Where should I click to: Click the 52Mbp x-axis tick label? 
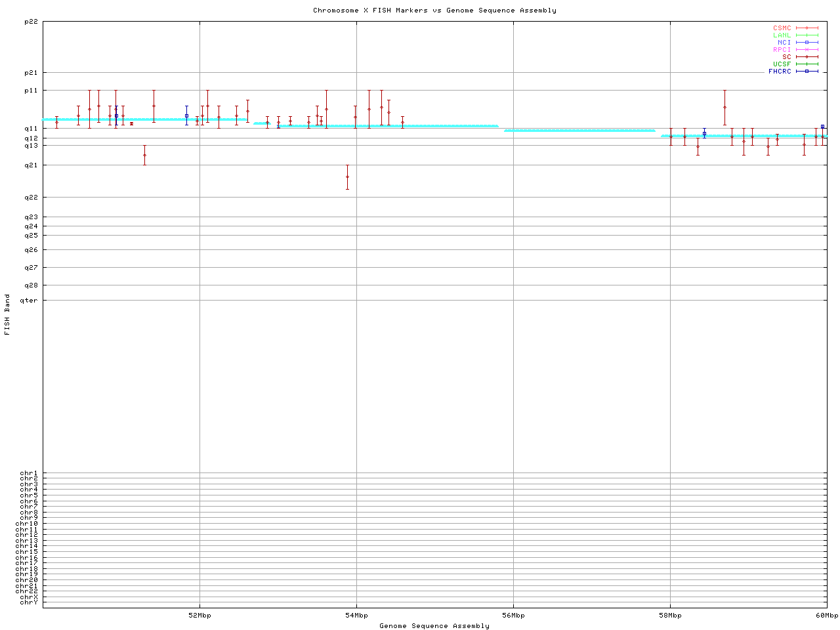click(x=199, y=616)
